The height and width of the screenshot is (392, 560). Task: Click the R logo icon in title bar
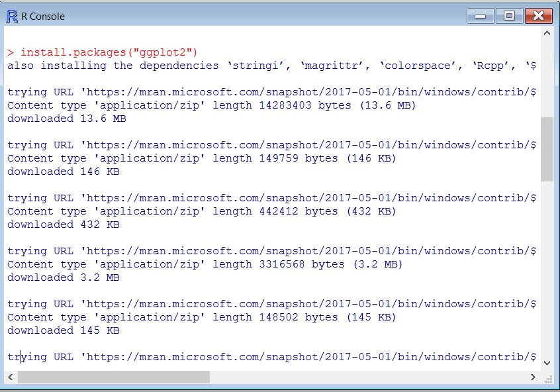click(x=12, y=17)
